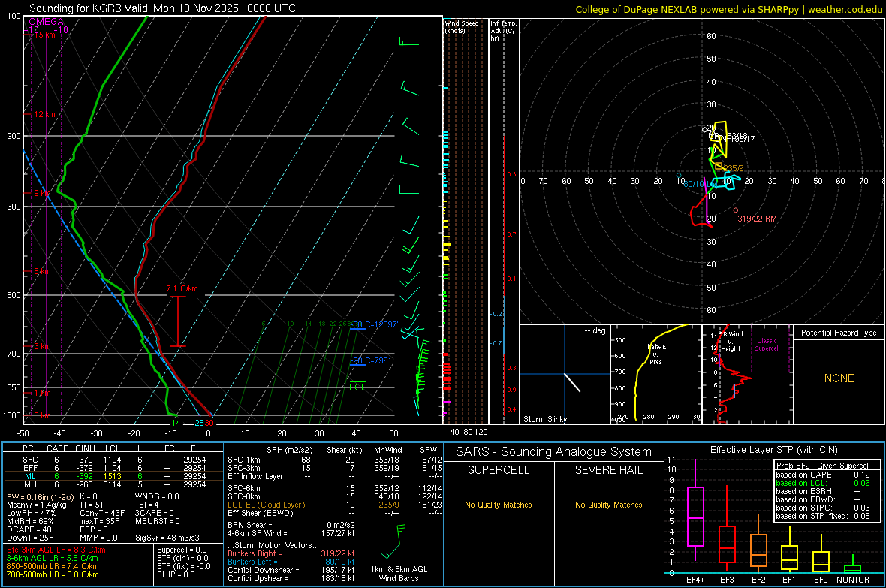Viewport: 886px width, 588px height.
Task: Click the "Storm Slinky" panel label
Action: [545, 419]
